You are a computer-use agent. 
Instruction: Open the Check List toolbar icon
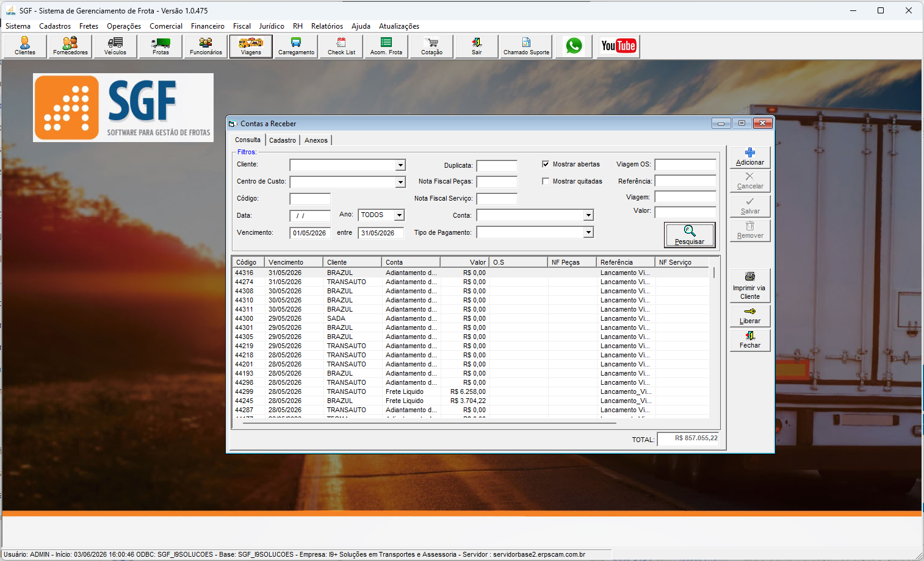coord(341,46)
